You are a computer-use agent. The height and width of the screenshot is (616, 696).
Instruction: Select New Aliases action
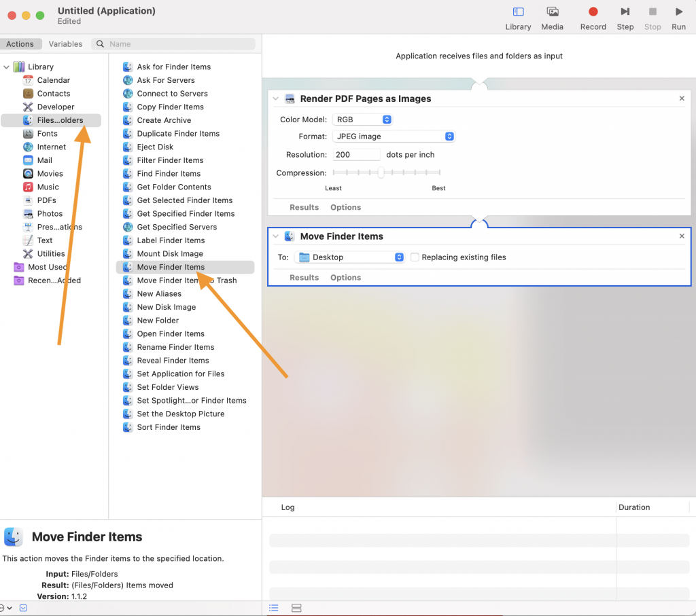(x=159, y=293)
